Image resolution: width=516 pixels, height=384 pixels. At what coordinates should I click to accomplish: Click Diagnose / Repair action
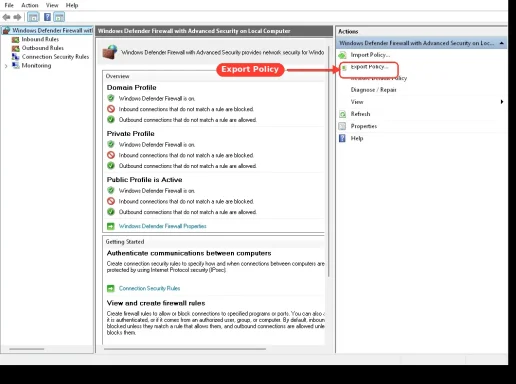click(374, 90)
